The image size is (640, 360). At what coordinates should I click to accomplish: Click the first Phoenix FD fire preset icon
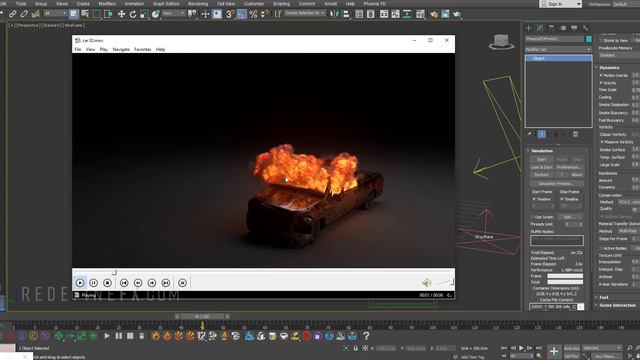click(x=156, y=336)
